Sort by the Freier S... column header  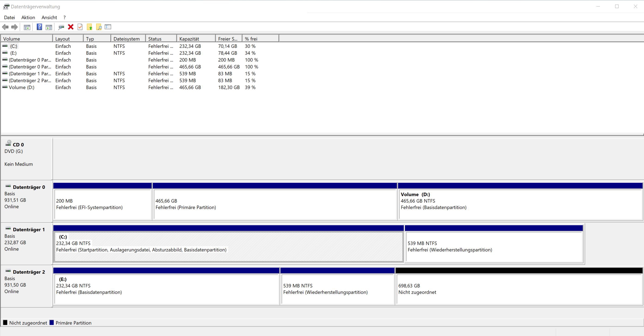click(229, 39)
